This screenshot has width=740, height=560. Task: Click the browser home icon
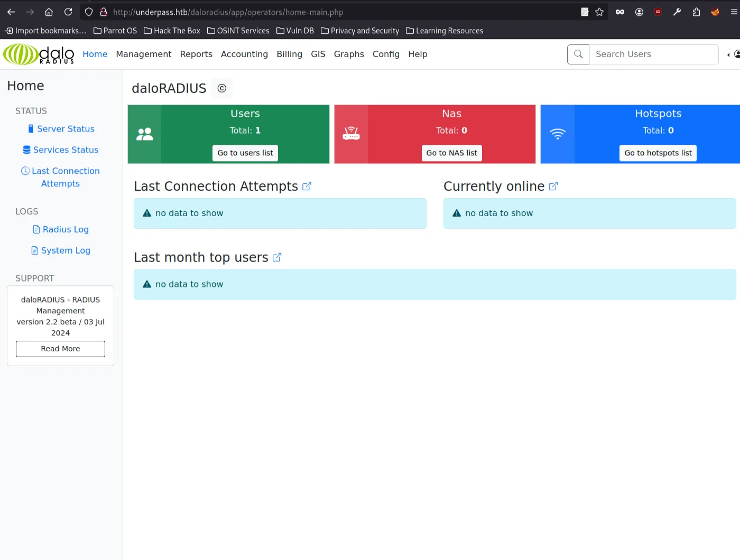(x=49, y=12)
